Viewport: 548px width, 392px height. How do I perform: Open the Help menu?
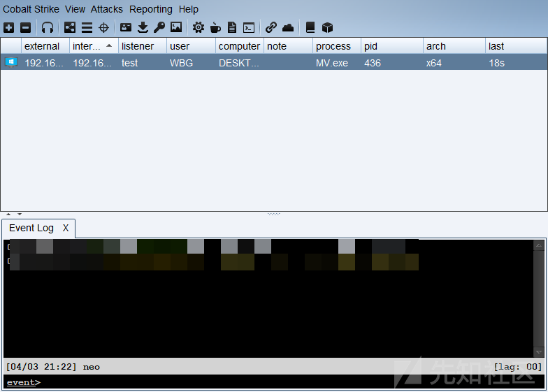(x=189, y=10)
